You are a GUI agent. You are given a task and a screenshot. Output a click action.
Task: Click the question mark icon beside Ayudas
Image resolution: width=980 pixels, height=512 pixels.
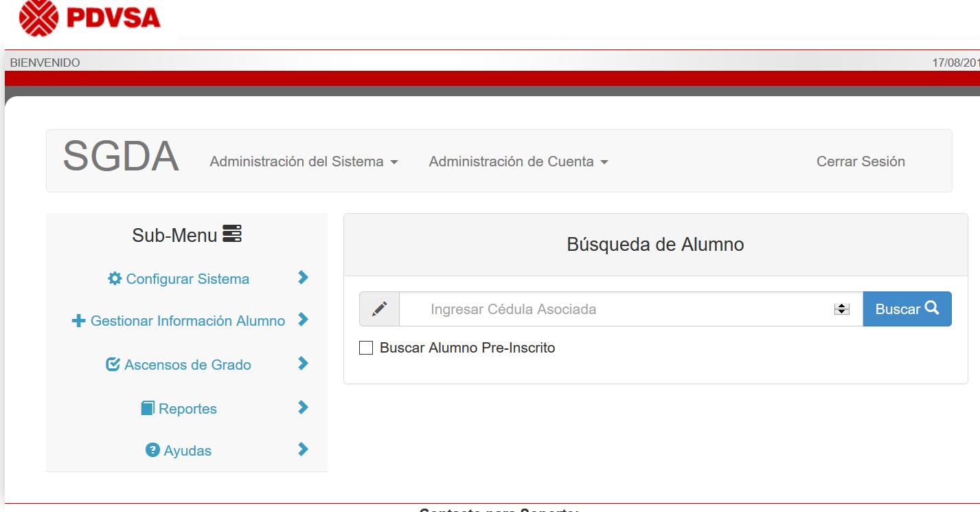(152, 450)
